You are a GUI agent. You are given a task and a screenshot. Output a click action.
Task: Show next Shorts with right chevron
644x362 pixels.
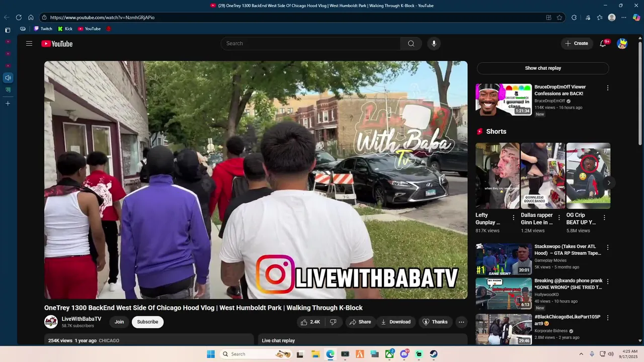click(608, 183)
